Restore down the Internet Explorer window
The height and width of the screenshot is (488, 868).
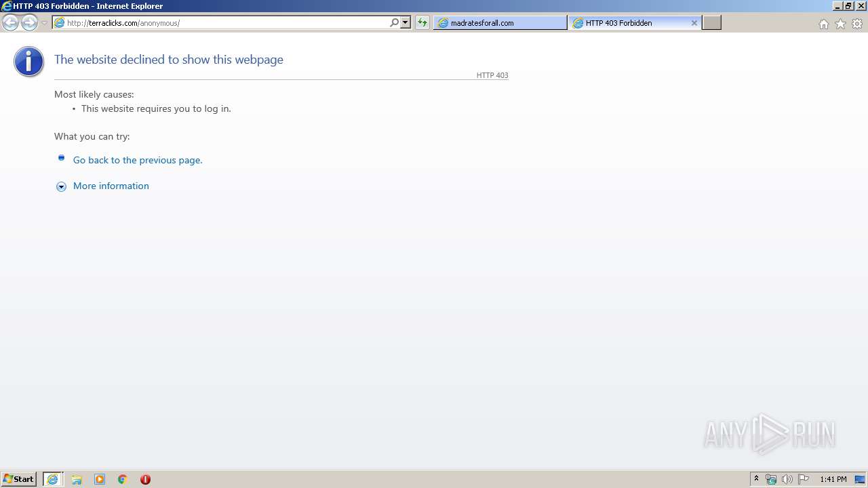pyautogui.click(x=848, y=6)
